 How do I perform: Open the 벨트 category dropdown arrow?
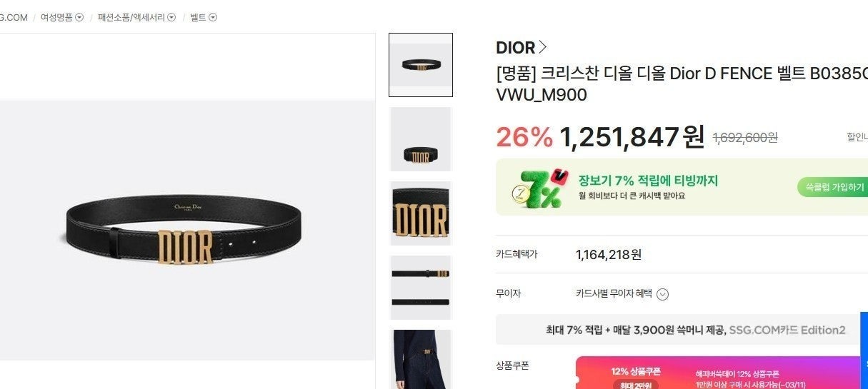pyautogui.click(x=213, y=17)
